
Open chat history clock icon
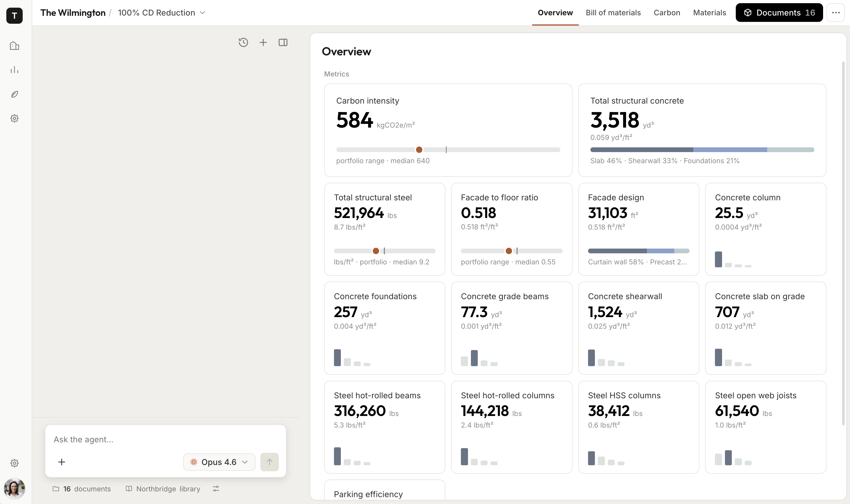tap(243, 42)
